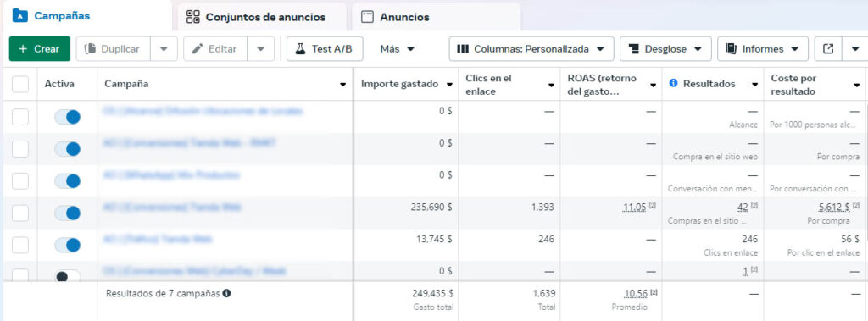Click the info icon beside Resultados header
The height and width of the screenshot is (321, 868).
(x=674, y=84)
